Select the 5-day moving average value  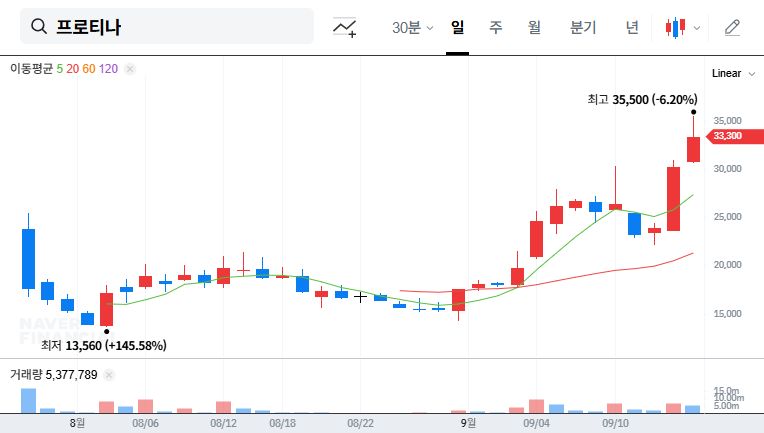point(59,69)
